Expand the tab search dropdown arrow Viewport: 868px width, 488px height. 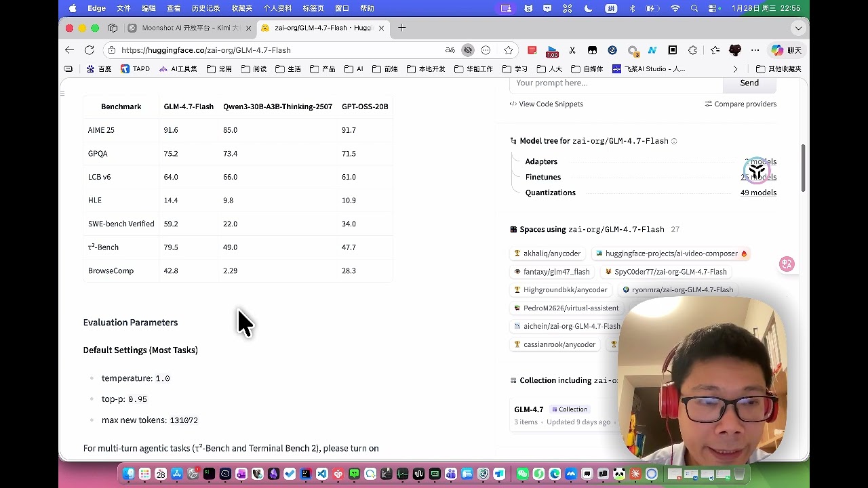point(798,28)
